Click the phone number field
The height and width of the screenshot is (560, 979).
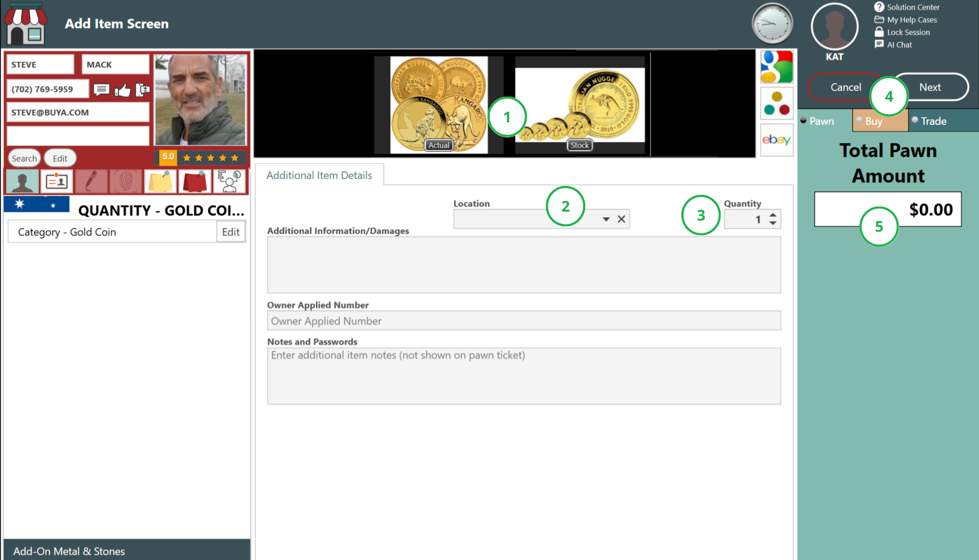click(x=47, y=89)
